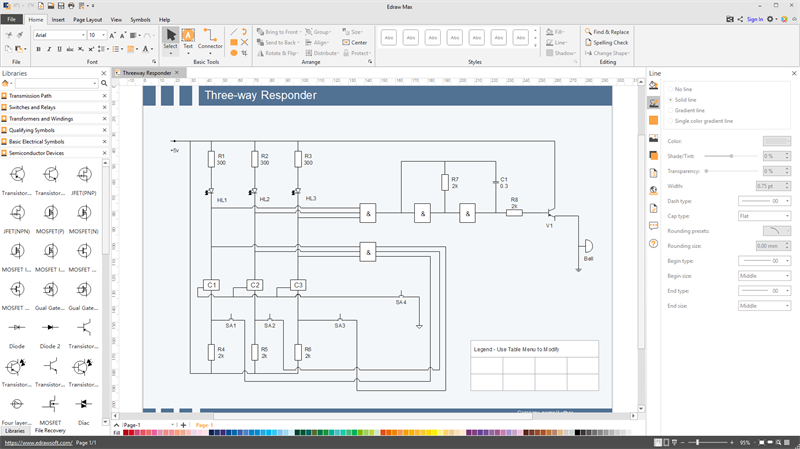Viewport: 800px width, 449px height.
Task: Choose the Text tool
Action: (188, 39)
